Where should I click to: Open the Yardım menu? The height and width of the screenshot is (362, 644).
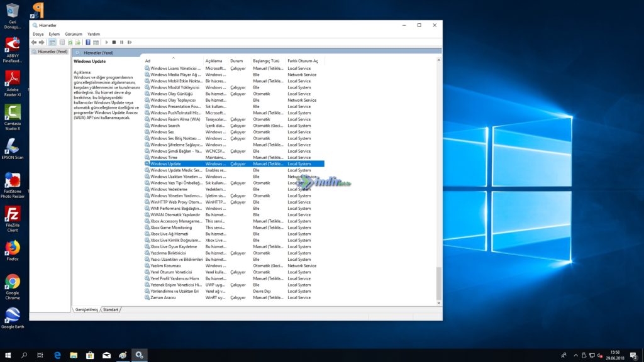click(94, 34)
